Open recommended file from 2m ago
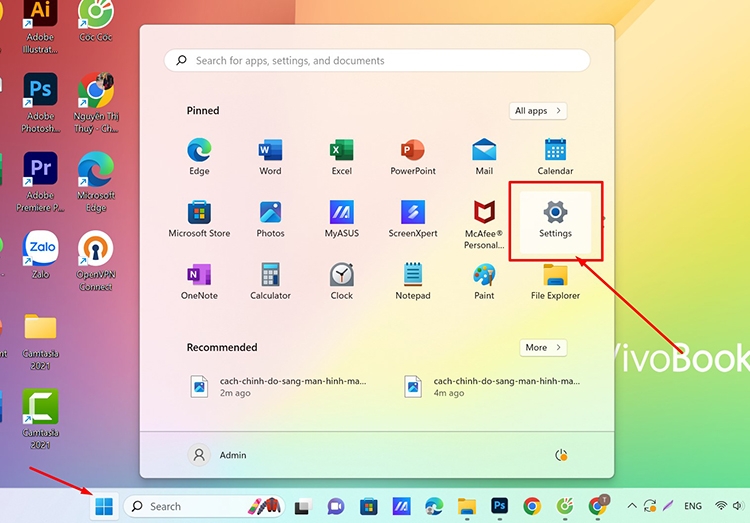This screenshot has width=750, height=523. click(278, 387)
